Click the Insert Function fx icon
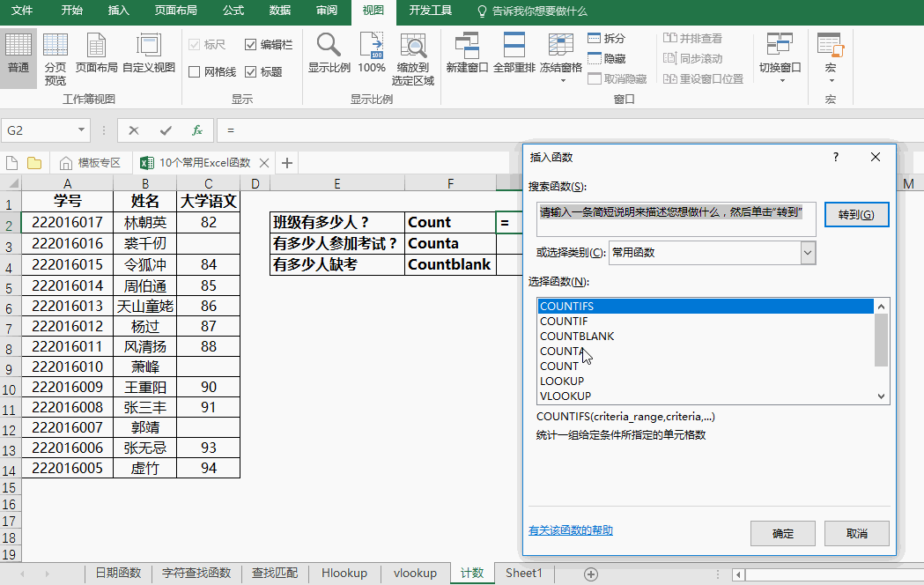Screen dimensions: 924x585 (197, 130)
